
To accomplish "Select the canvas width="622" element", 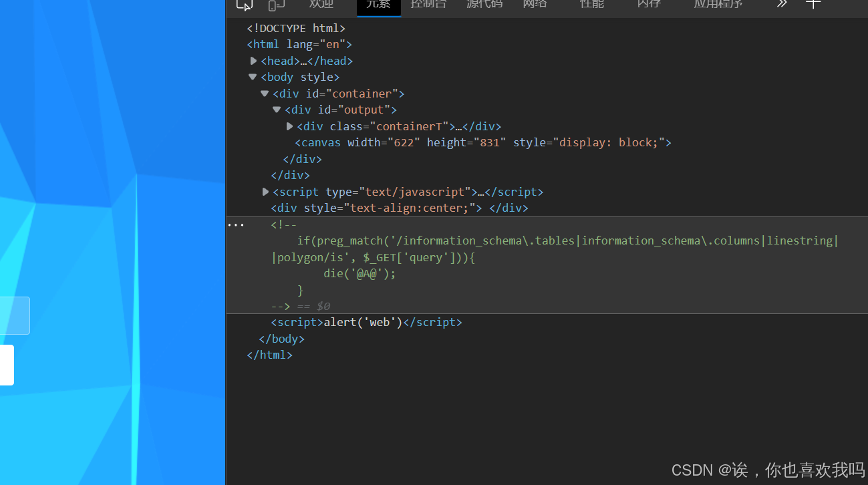I will [x=483, y=142].
